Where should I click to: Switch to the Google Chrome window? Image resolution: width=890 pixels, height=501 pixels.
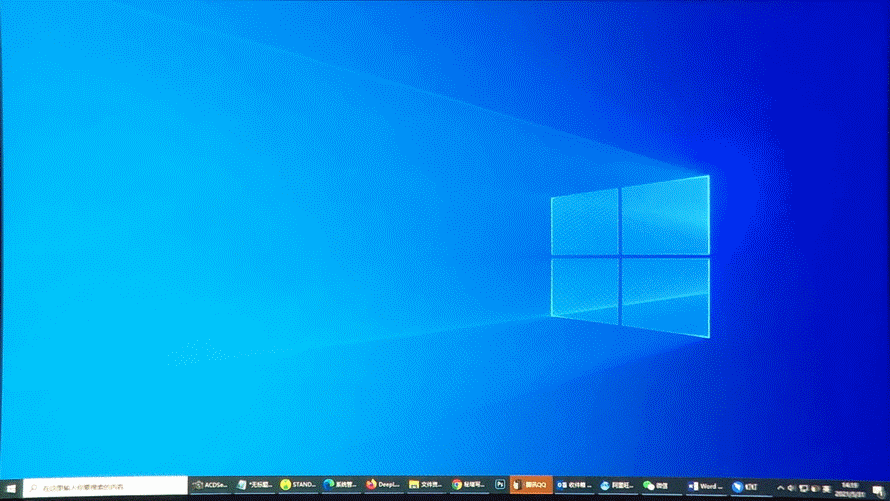pos(468,485)
